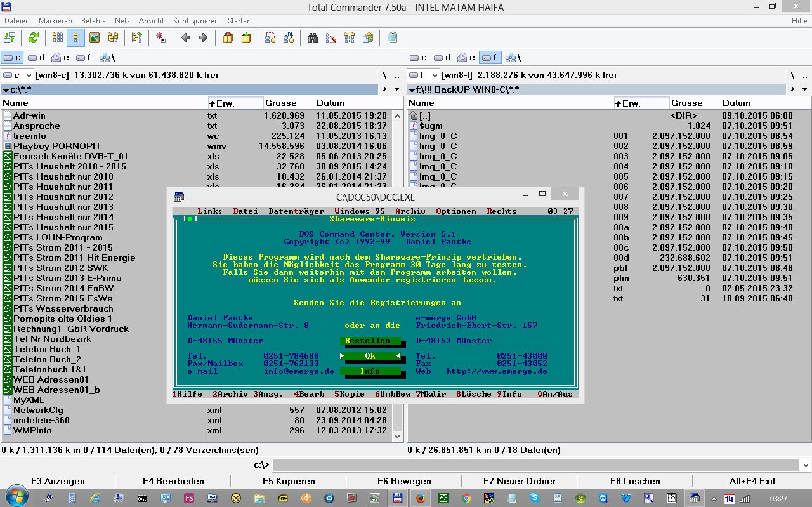Select drive e in left drive bar
This screenshot has height=507, width=812.
pyautogui.click(x=60, y=58)
